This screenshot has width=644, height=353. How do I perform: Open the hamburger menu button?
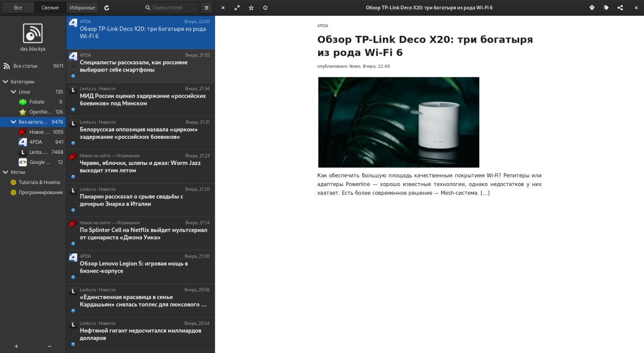(x=206, y=8)
